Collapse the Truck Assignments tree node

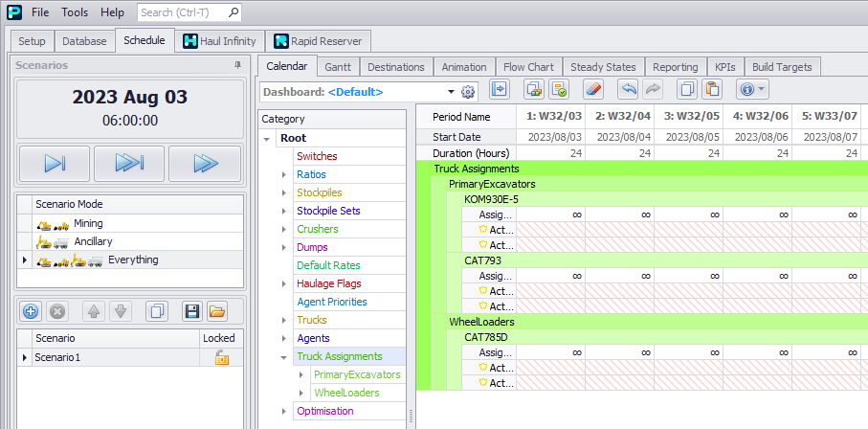(x=284, y=356)
